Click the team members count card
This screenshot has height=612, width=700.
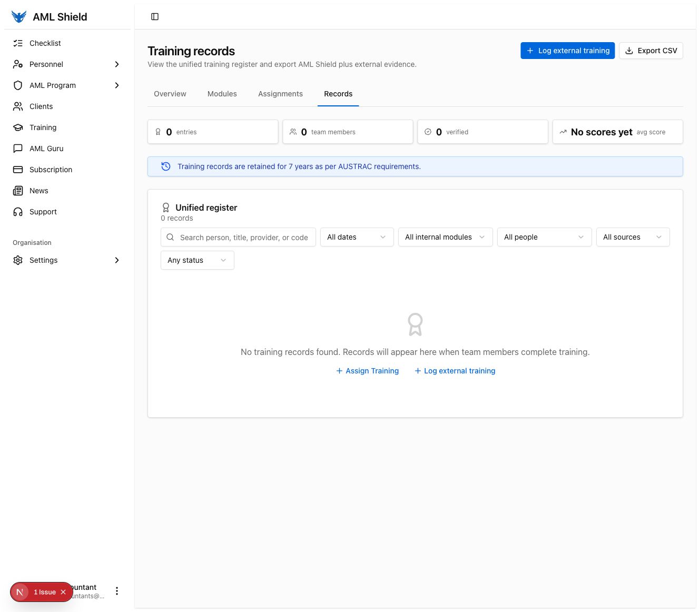click(x=348, y=132)
